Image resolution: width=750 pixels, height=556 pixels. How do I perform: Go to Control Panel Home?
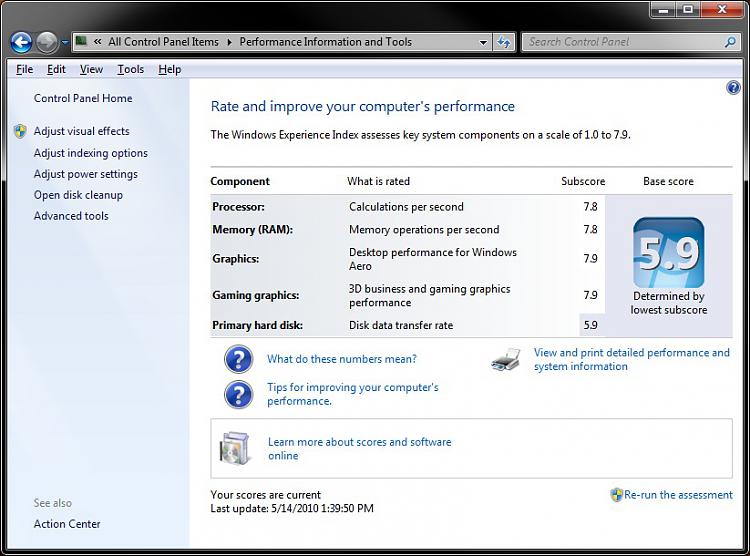coord(83,98)
